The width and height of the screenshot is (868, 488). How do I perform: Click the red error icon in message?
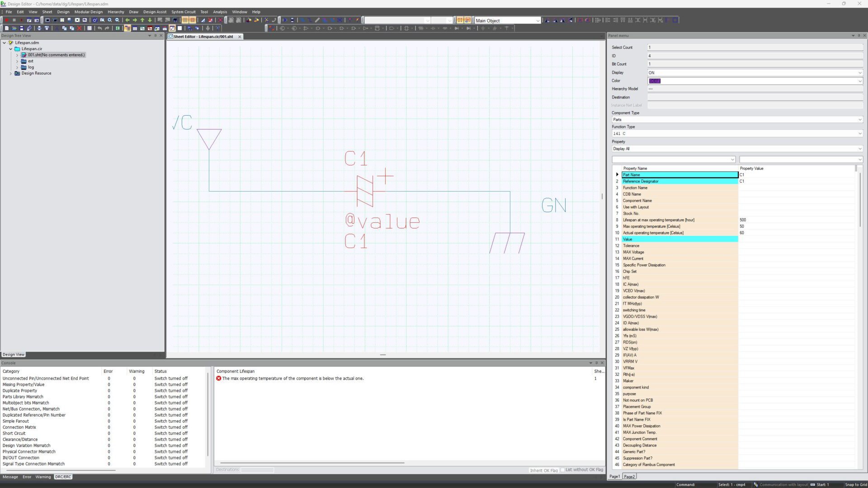click(x=219, y=379)
